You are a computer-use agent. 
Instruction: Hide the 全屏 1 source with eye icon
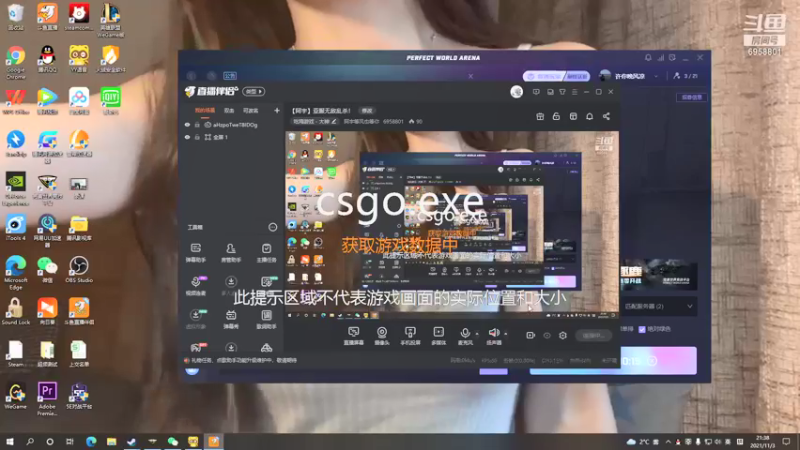(187, 137)
